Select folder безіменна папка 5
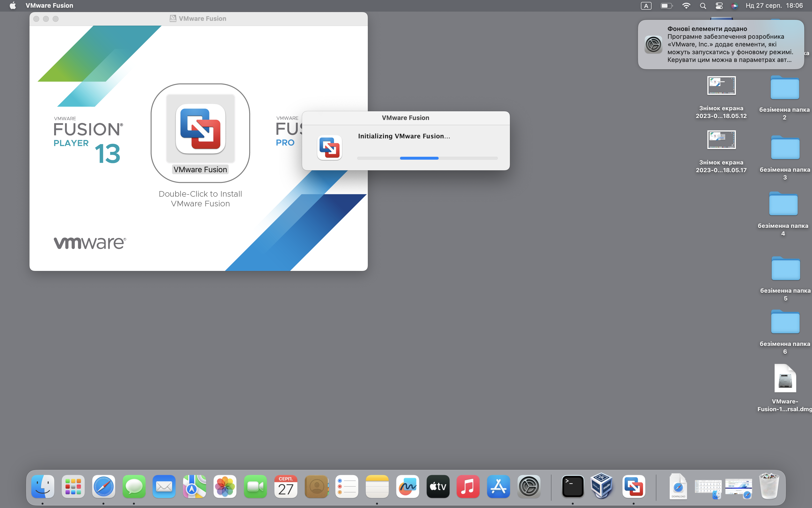Viewport: 812px width, 508px height. pos(785,278)
